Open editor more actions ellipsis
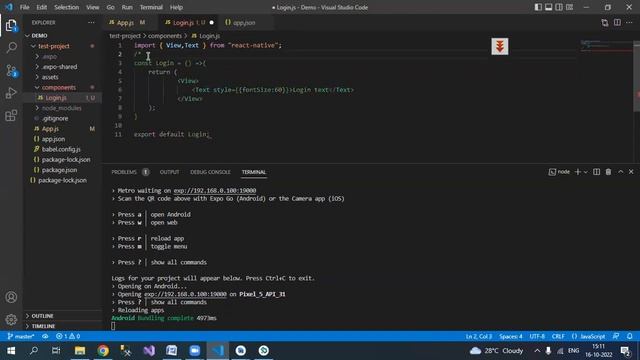Screen dimensions: 640x360 (x=629, y=22)
